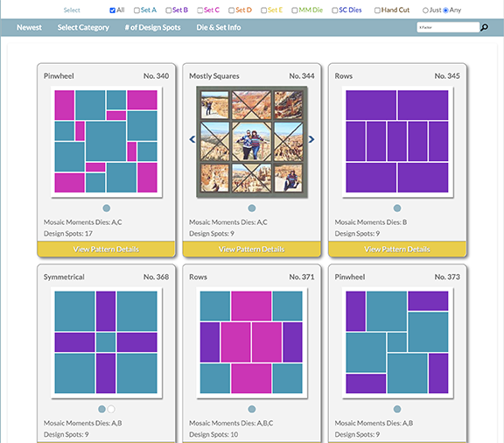Uncheck the All checkbox

point(112,11)
